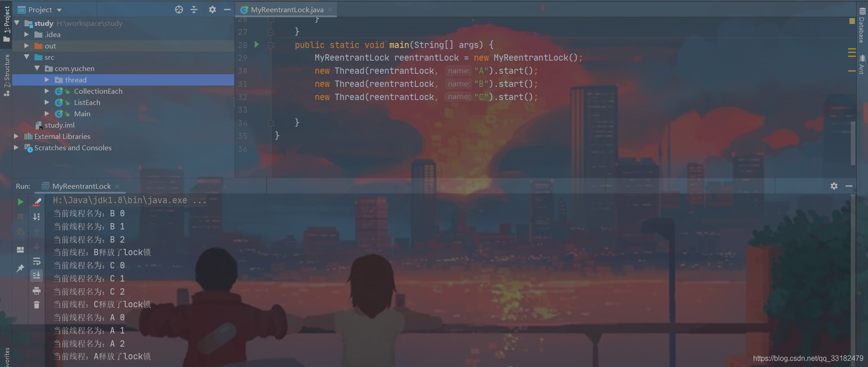868x367 pixels.
Task: Expand the thread package
Action: pos(47,80)
